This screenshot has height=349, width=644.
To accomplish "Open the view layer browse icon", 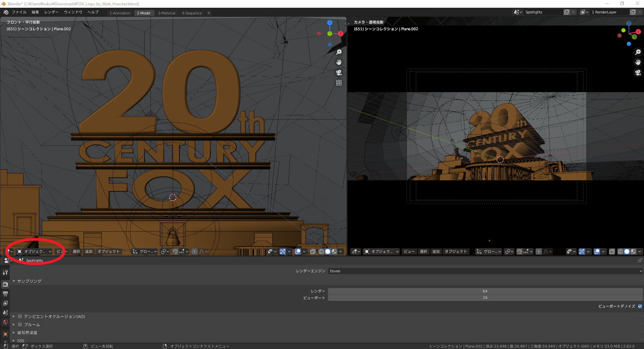I will 584,12.
